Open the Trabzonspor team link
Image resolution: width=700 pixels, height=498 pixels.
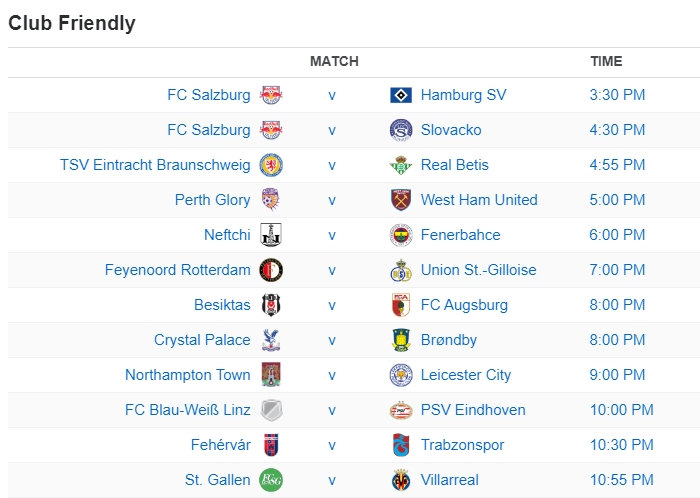pyautogui.click(x=462, y=445)
